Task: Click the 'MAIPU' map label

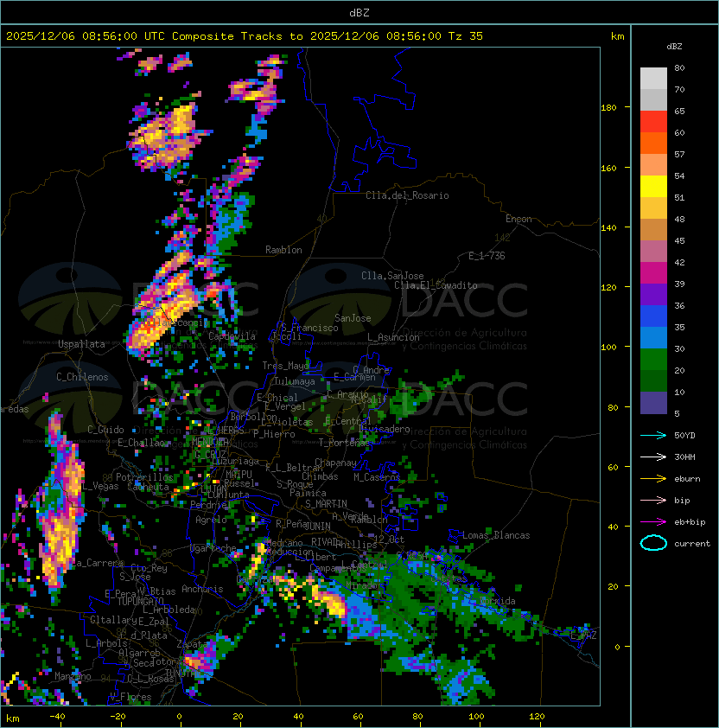Action: click(239, 474)
